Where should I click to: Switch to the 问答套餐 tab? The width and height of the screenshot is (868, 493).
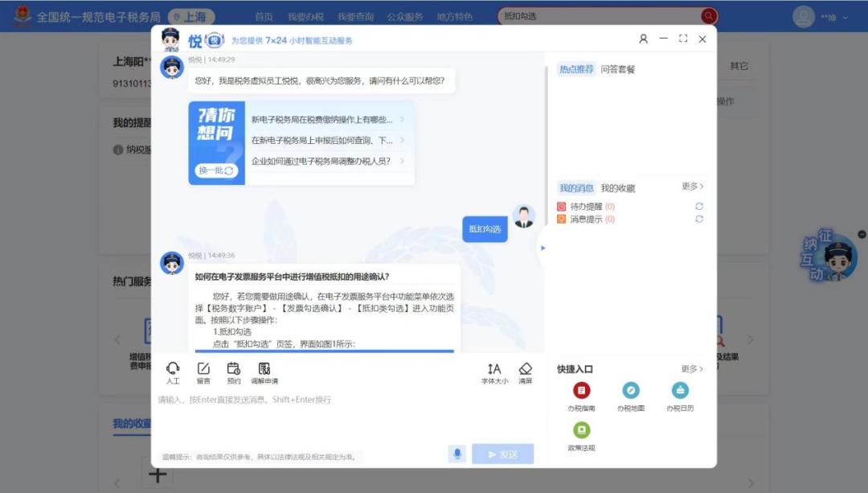point(618,69)
